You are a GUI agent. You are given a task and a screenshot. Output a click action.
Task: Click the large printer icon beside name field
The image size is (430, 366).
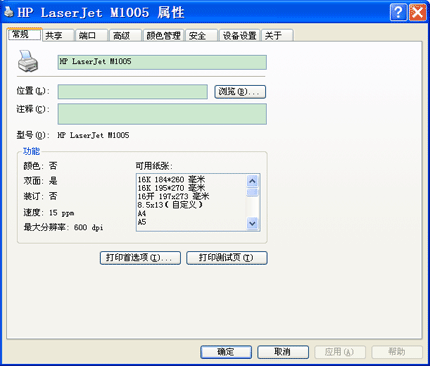click(28, 61)
